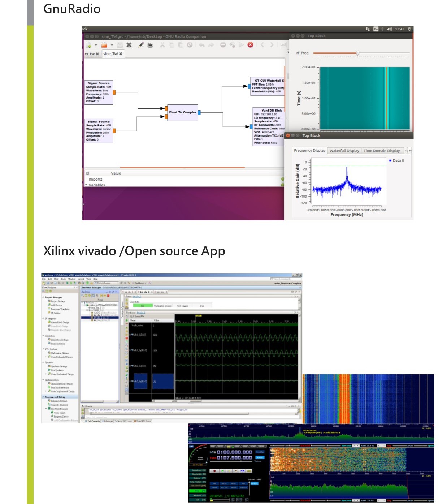Open the Tcl Console tab in Vivado
This screenshot has height=504, width=447.
(92, 421)
